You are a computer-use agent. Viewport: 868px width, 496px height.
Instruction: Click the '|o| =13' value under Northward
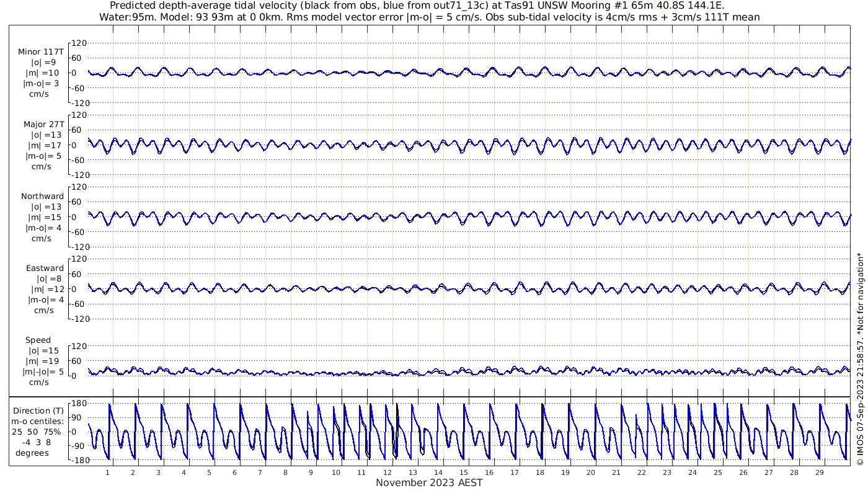pyautogui.click(x=45, y=206)
